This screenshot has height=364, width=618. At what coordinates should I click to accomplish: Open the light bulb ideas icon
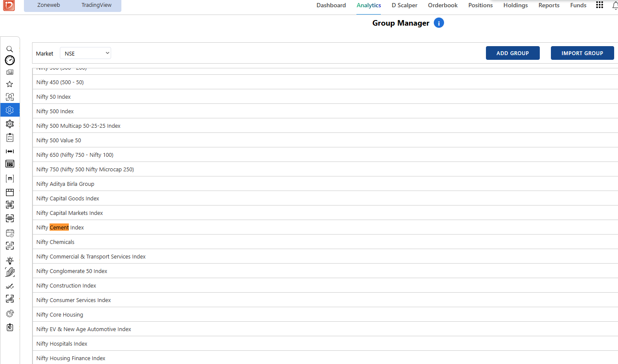pos(10,260)
